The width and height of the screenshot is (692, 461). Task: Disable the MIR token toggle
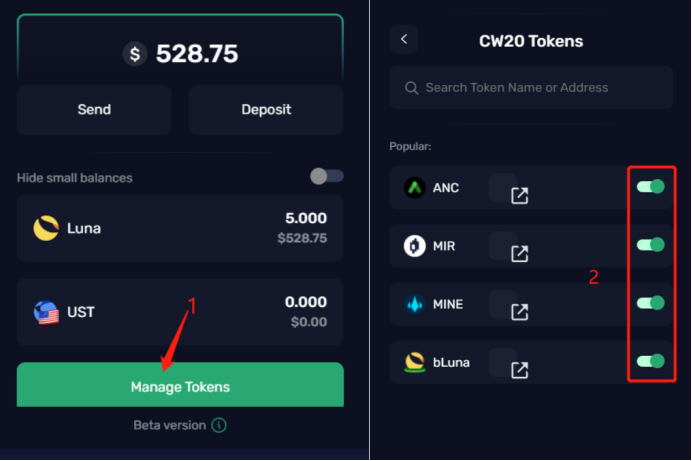click(651, 245)
